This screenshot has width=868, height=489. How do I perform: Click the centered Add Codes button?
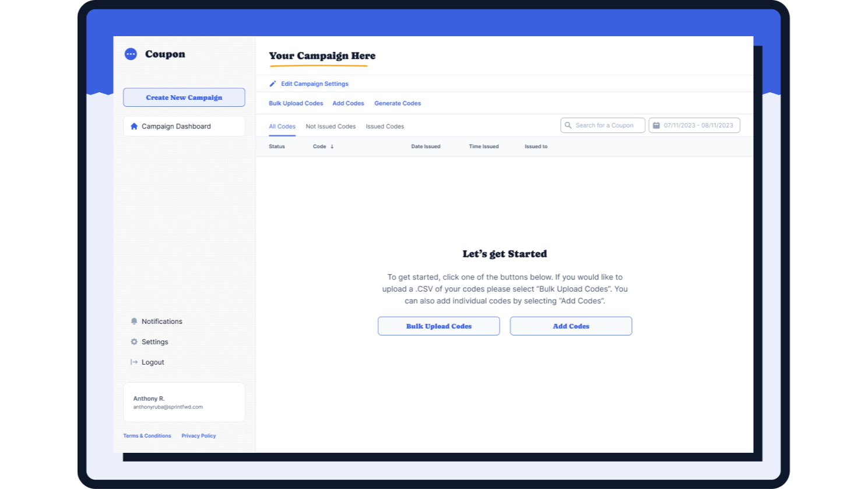(571, 326)
